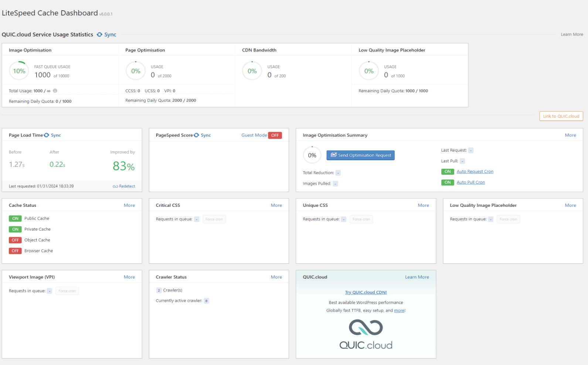
Task: Click the Link to QUIC.cloud button
Action: click(561, 116)
